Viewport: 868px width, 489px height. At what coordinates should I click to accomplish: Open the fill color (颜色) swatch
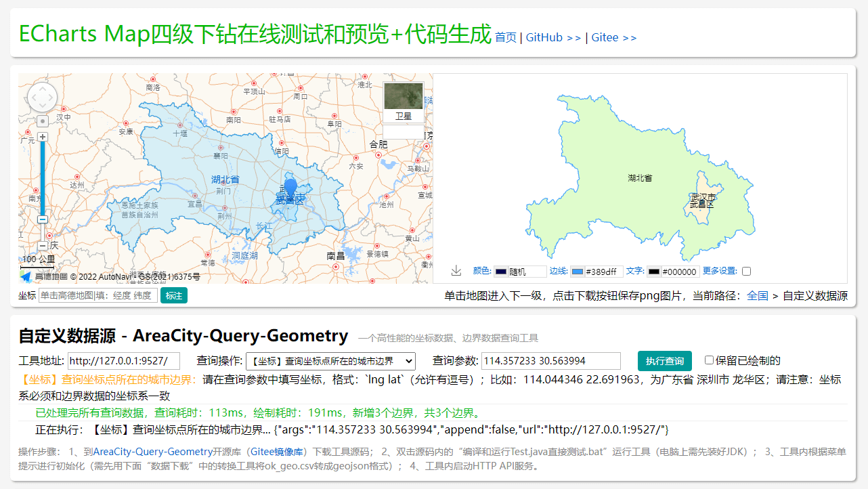coord(501,272)
